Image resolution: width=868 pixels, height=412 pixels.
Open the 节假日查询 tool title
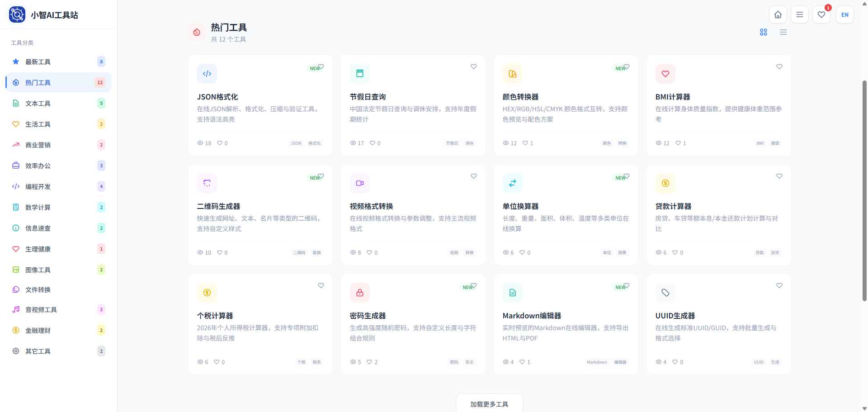368,97
